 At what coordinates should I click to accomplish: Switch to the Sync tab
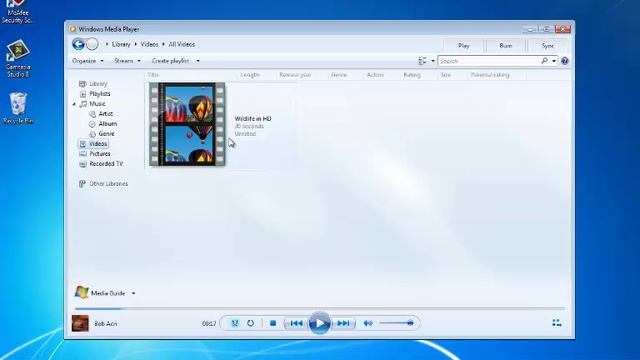(548, 46)
